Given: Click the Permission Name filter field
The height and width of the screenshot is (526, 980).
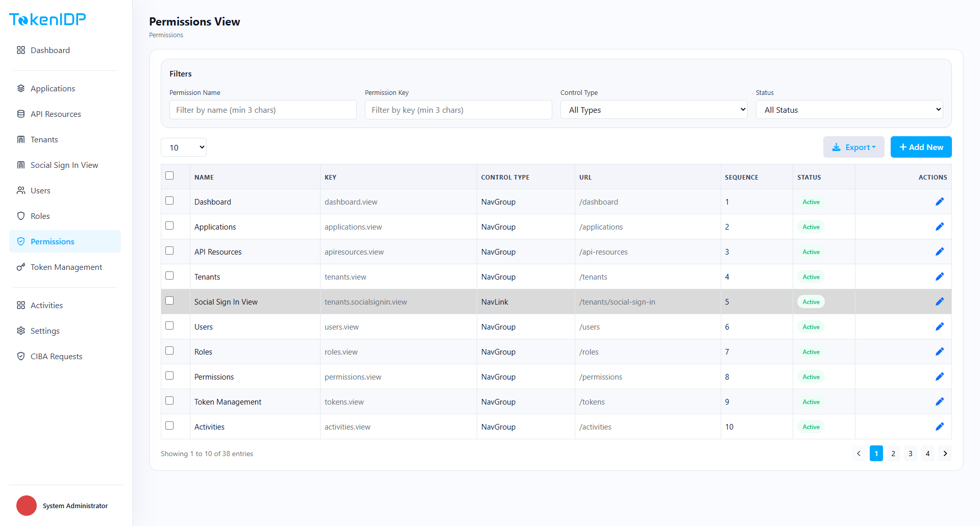Looking at the screenshot, I should coord(263,110).
